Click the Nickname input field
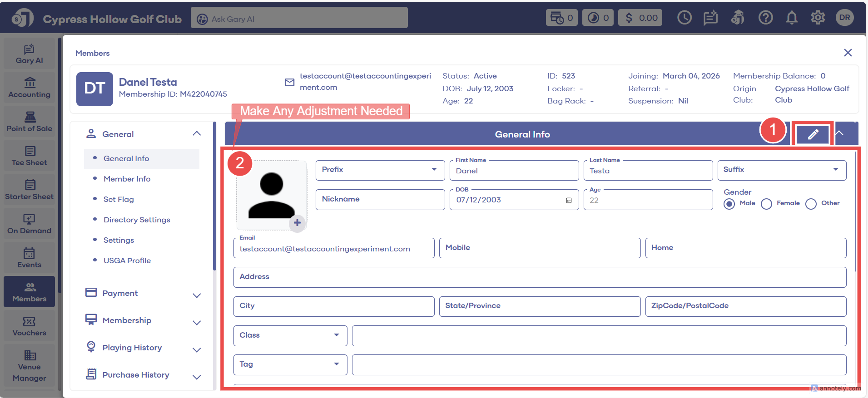 380,200
